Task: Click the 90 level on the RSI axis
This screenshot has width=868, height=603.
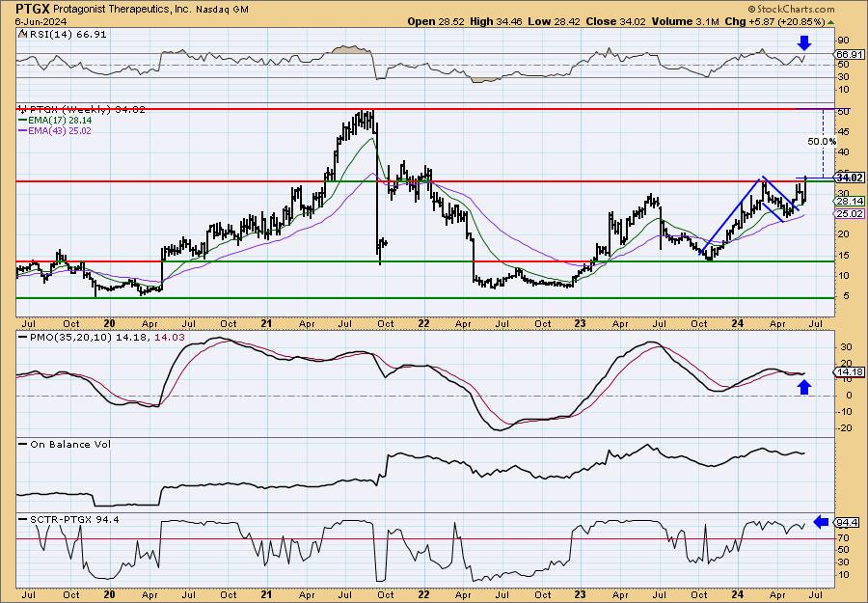Action: (x=843, y=41)
